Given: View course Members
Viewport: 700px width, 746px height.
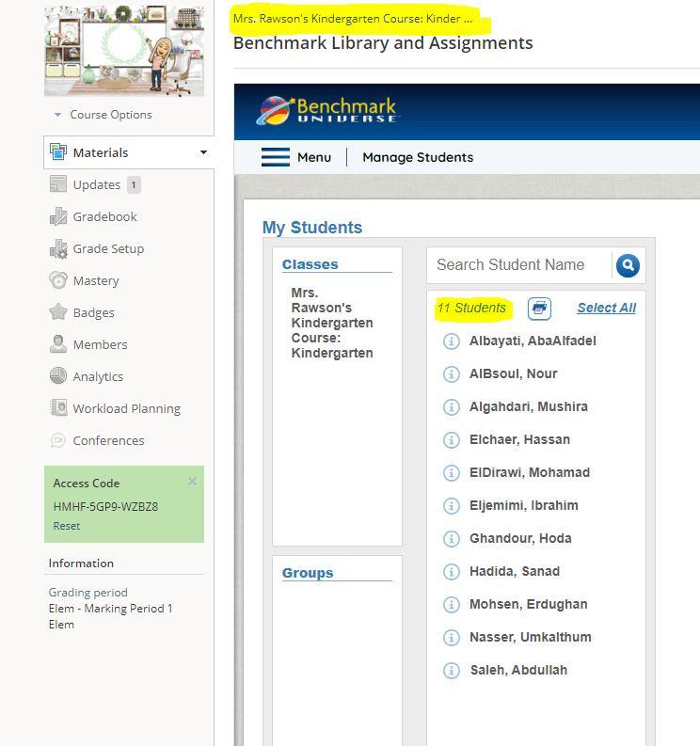Looking at the screenshot, I should (100, 344).
